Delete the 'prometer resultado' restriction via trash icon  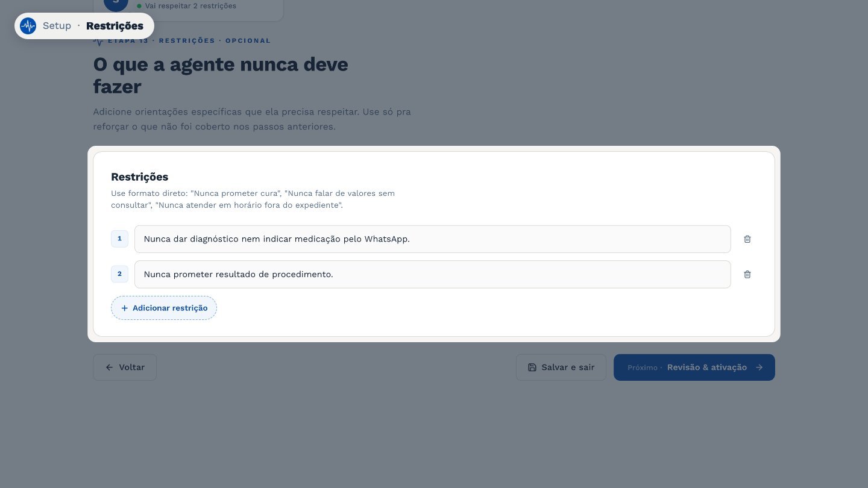747,274
